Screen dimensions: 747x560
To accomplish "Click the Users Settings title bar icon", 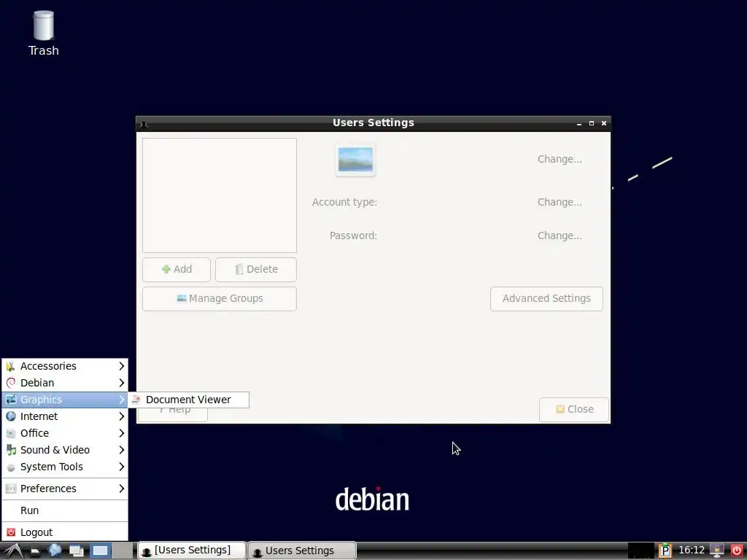I will click(144, 124).
